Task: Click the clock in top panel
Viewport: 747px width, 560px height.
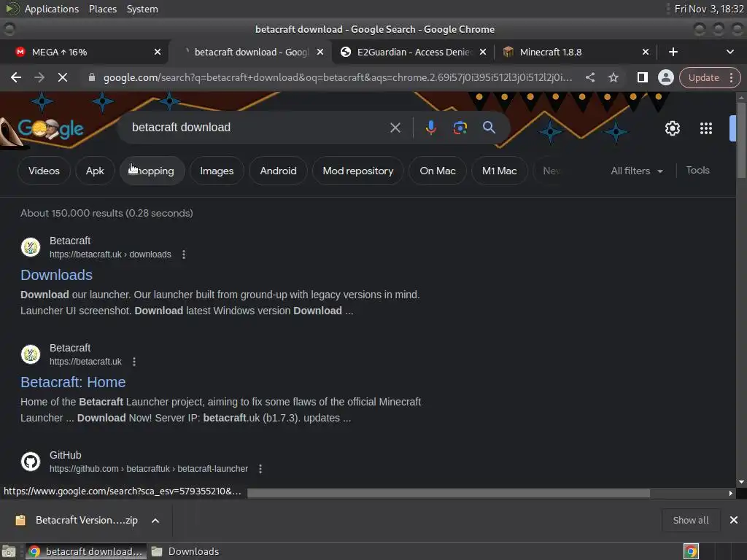Action: pyautogui.click(x=709, y=9)
